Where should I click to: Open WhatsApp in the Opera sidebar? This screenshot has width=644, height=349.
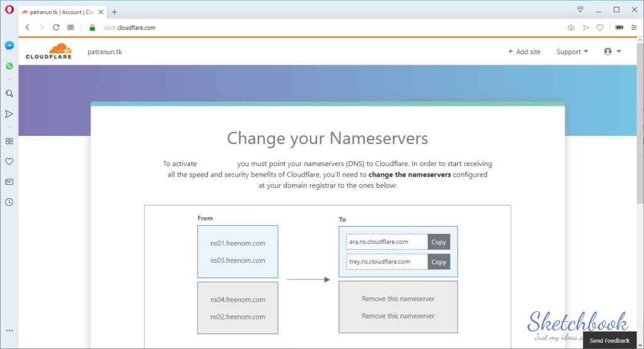coord(9,66)
